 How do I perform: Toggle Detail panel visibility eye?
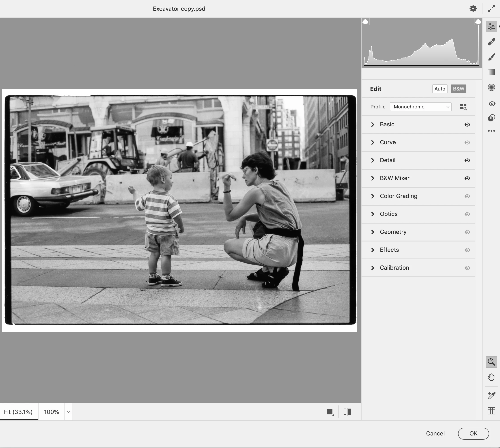[467, 160]
